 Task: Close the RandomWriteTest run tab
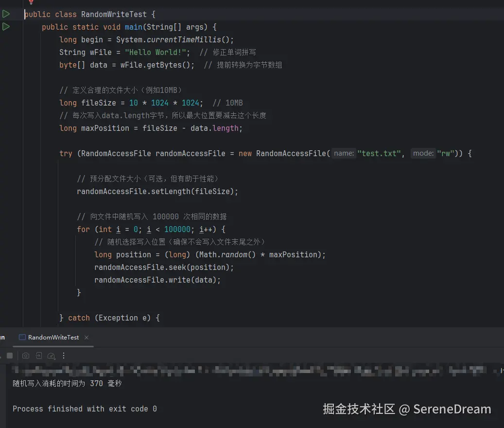click(87, 338)
